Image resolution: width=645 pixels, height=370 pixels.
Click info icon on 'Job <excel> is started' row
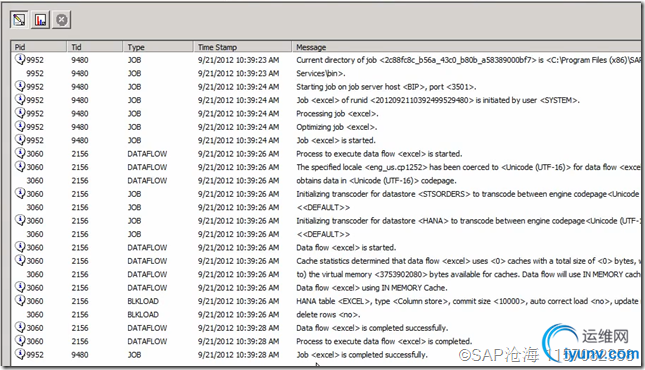pyautogui.click(x=20, y=140)
